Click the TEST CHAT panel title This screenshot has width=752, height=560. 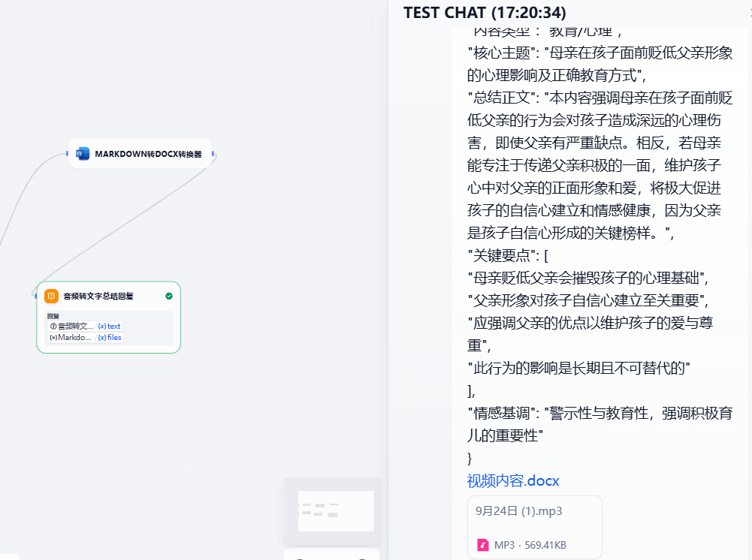[485, 13]
